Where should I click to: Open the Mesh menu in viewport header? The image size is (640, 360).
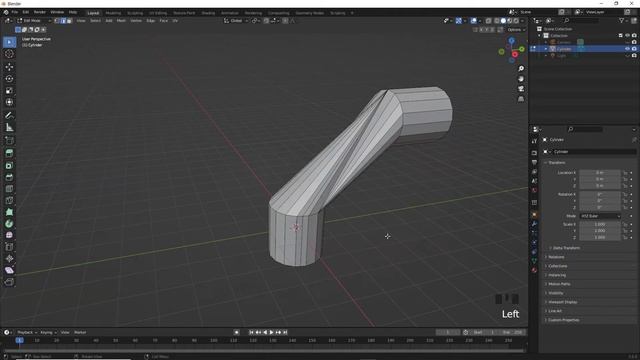[121, 20]
